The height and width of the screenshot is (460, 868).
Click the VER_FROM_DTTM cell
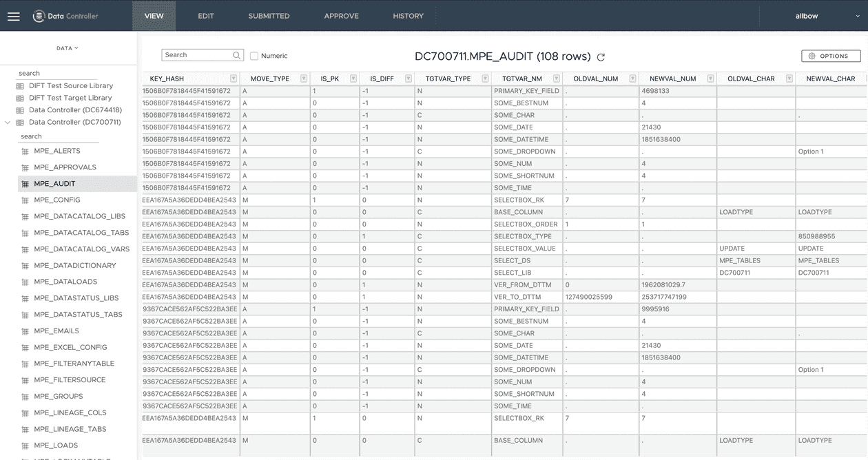click(x=526, y=284)
